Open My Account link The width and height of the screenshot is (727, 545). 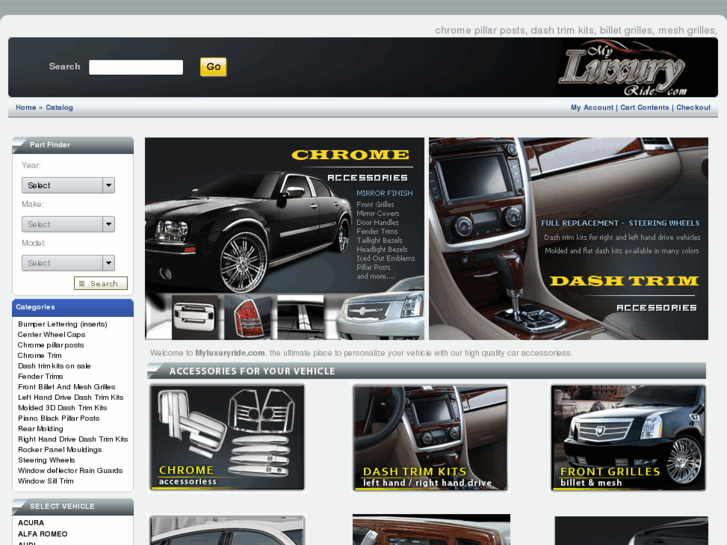[x=592, y=108]
